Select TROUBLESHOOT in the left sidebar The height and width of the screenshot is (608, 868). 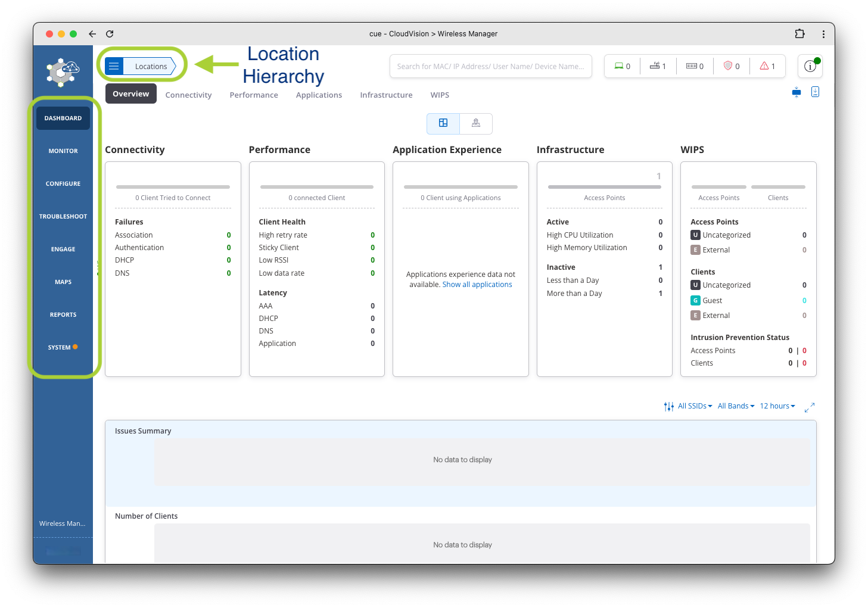point(63,216)
